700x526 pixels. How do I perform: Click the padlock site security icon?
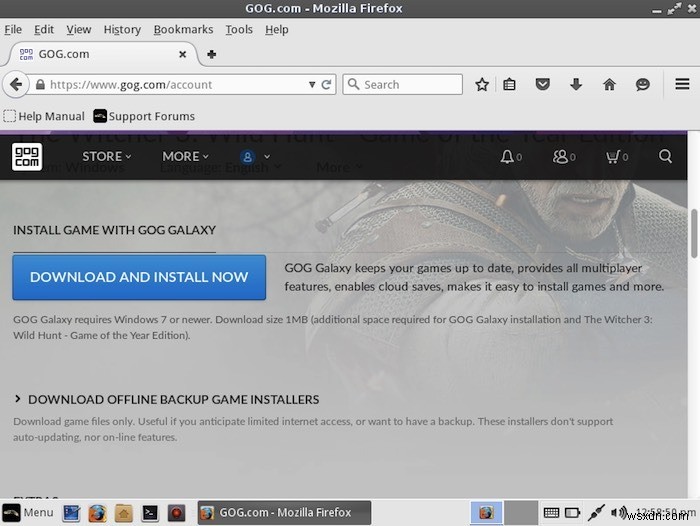(40, 84)
